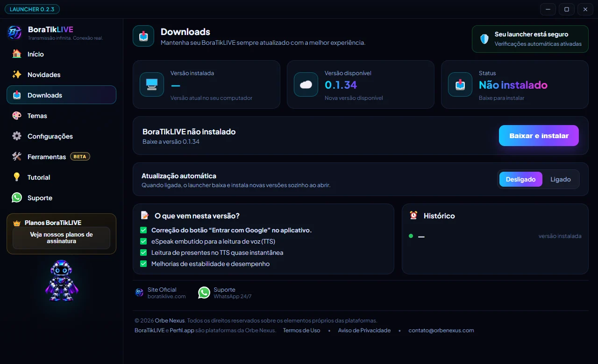
Task: Click Veja nossos planos de assinatura button
Action: tap(61, 238)
